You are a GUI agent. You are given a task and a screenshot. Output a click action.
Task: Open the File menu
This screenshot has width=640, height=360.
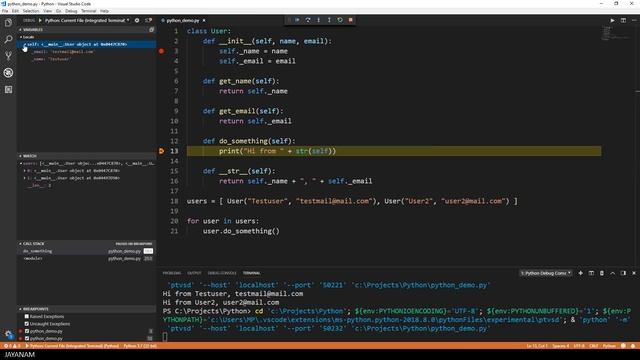(x=5, y=11)
